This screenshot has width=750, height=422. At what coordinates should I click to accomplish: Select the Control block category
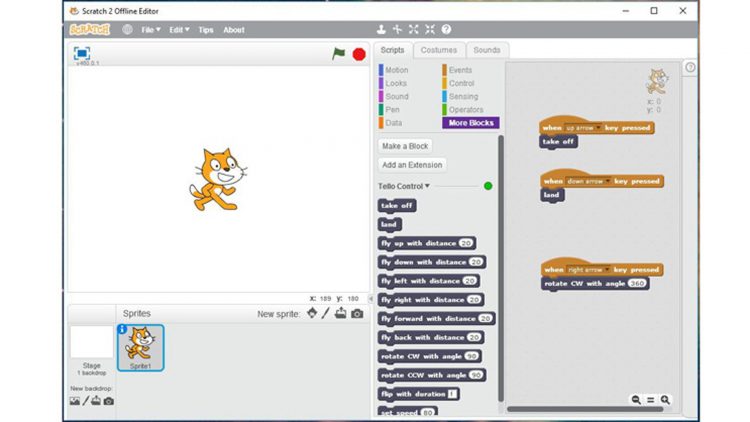461,83
